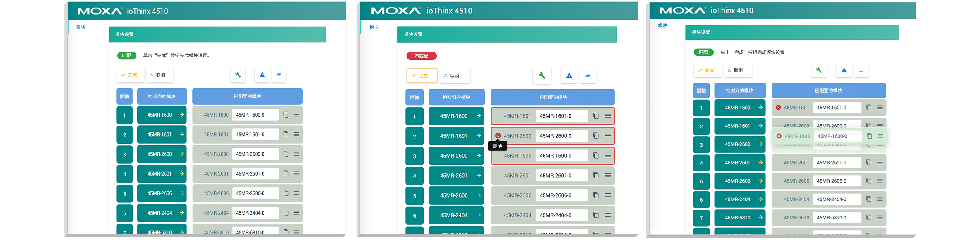980x240 pixels.
Task: Click the 45MR-1600-0 name field in left panel
Action: 255,115
